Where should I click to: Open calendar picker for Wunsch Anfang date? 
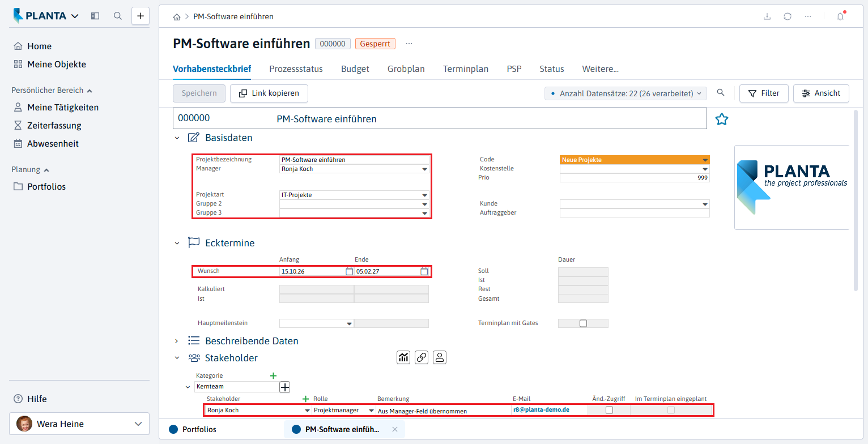pos(349,271)
